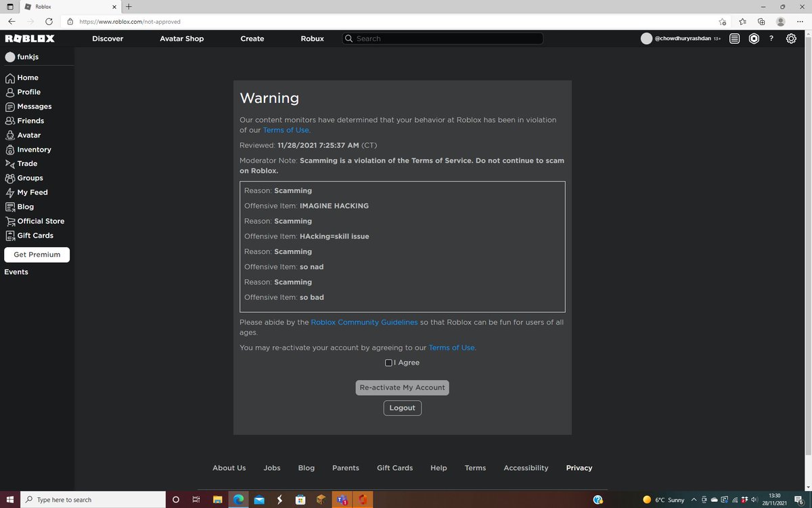Reload the page with refresh button
The width and height of the screenshot is (812, 508).
click(x=49, y=22)
